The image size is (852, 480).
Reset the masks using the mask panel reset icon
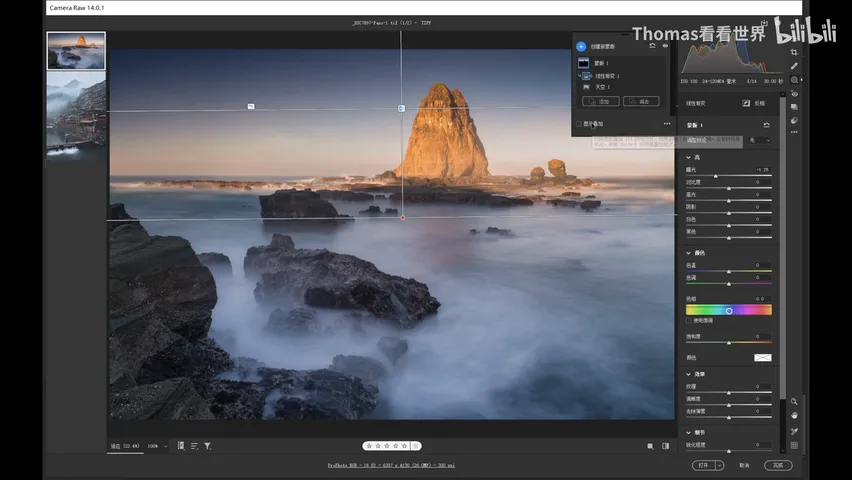click(652, 46)
